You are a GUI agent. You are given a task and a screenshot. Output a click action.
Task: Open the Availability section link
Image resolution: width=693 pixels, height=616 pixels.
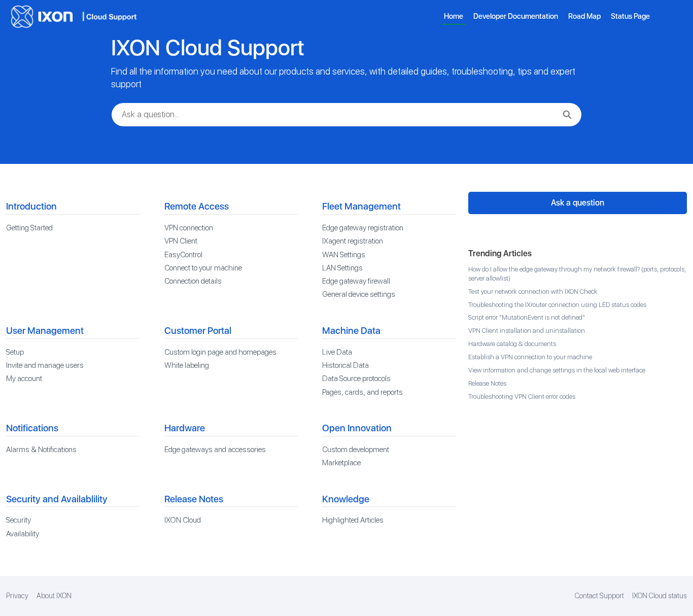22,534
